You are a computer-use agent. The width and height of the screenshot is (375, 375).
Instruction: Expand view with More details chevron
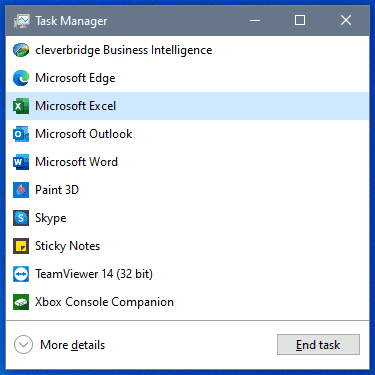tap(23, 345)
